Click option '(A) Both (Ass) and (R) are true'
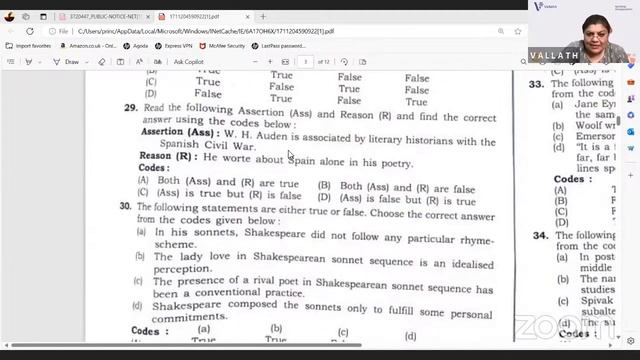 218,182
